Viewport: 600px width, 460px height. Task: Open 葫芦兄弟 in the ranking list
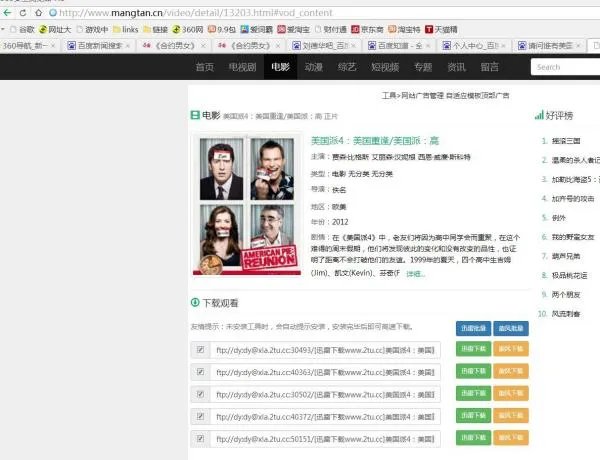tap(566, 256)
